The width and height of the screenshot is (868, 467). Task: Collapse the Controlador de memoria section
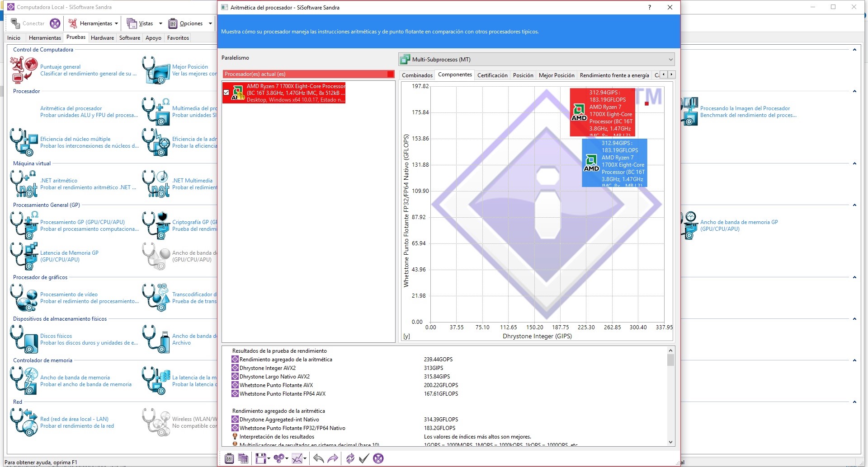coord(854,360)
